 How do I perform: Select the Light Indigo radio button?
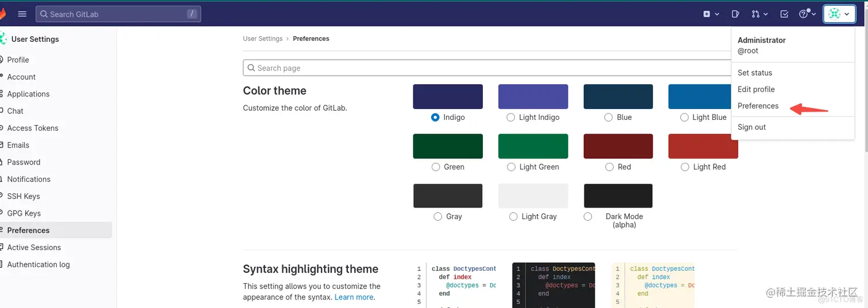pyautogui.click(x=511, y=117)
